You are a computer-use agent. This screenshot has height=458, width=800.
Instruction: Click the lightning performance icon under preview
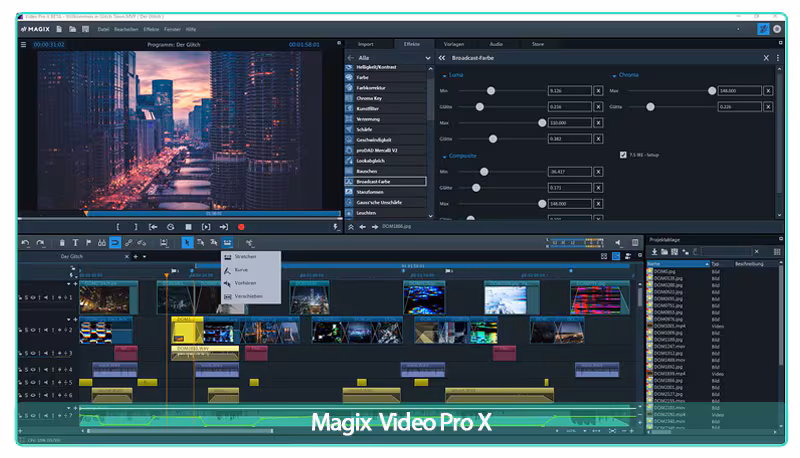coord(336,227)
